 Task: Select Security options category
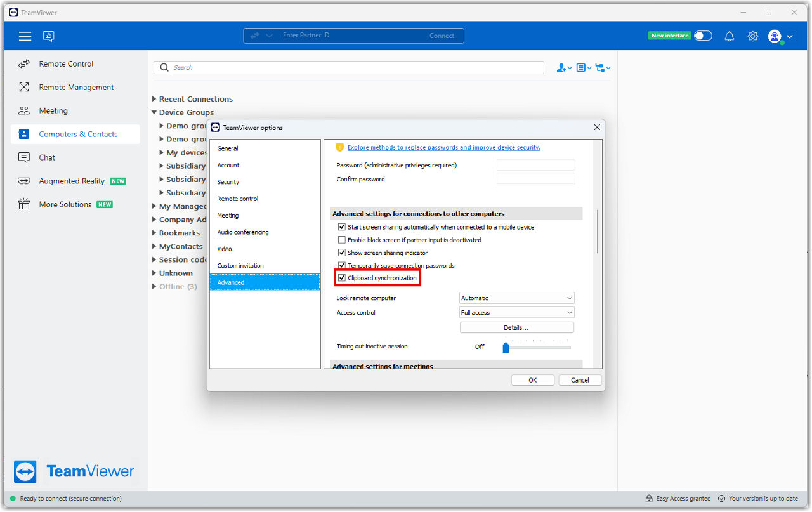265,181
